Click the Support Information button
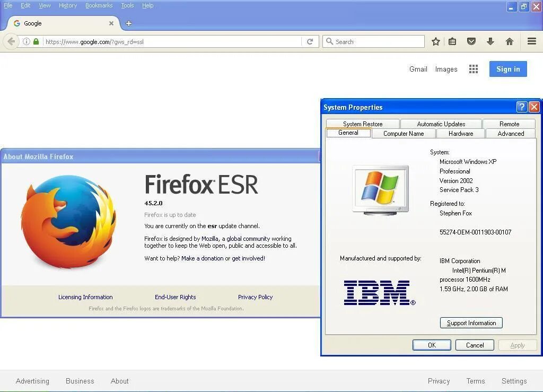This screenshot has width=543, height=392. click(471, 323)
